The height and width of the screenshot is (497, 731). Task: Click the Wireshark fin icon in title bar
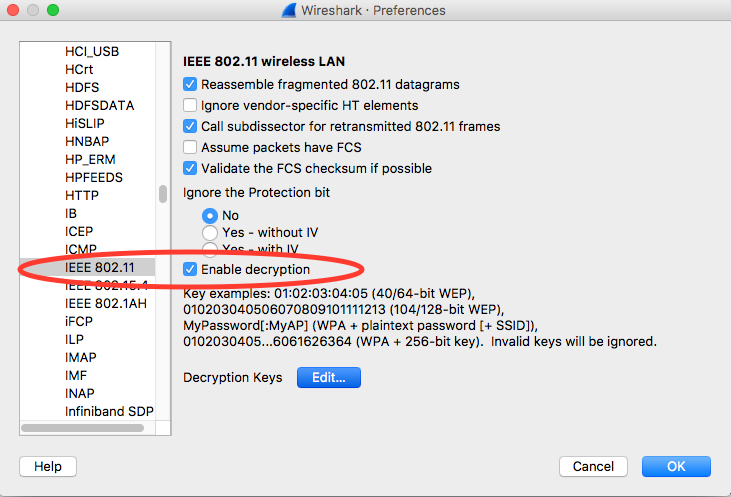(x=289, y=11)
